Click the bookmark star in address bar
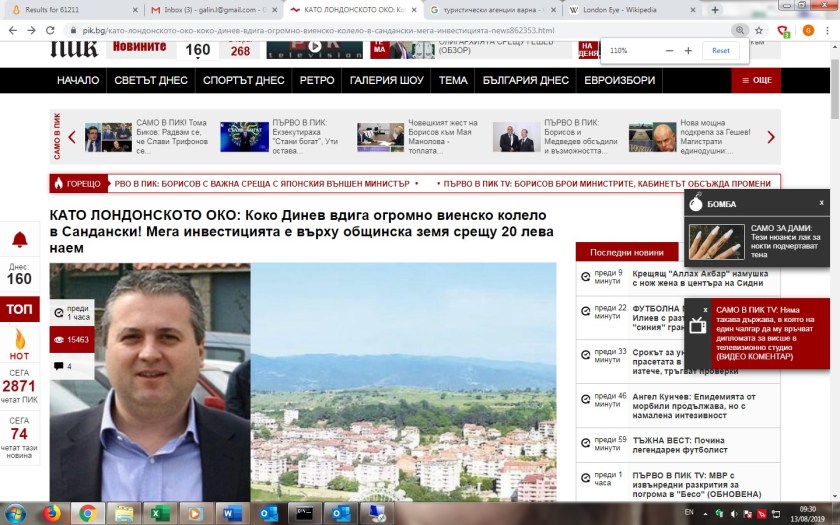Screen dimensions: 840x525 (759, 31)
